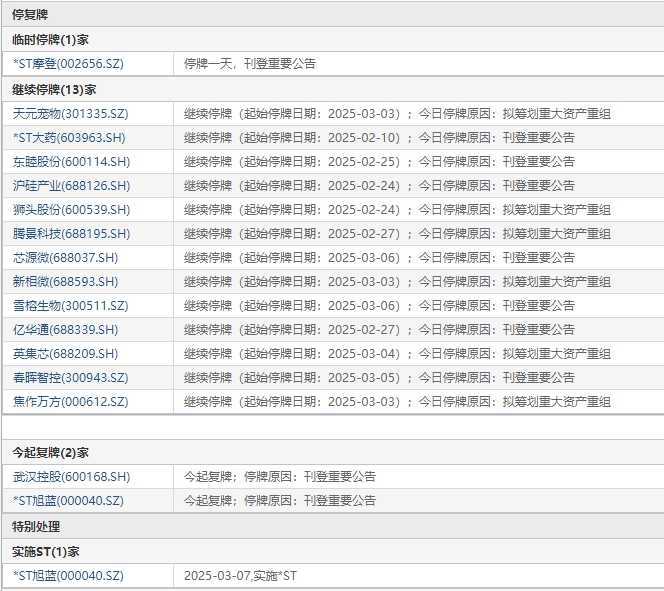Click 东睦股份's 2025-02-25 suspension detail
Viewport: 664px width, 591px height.
(x=379, y=162)
